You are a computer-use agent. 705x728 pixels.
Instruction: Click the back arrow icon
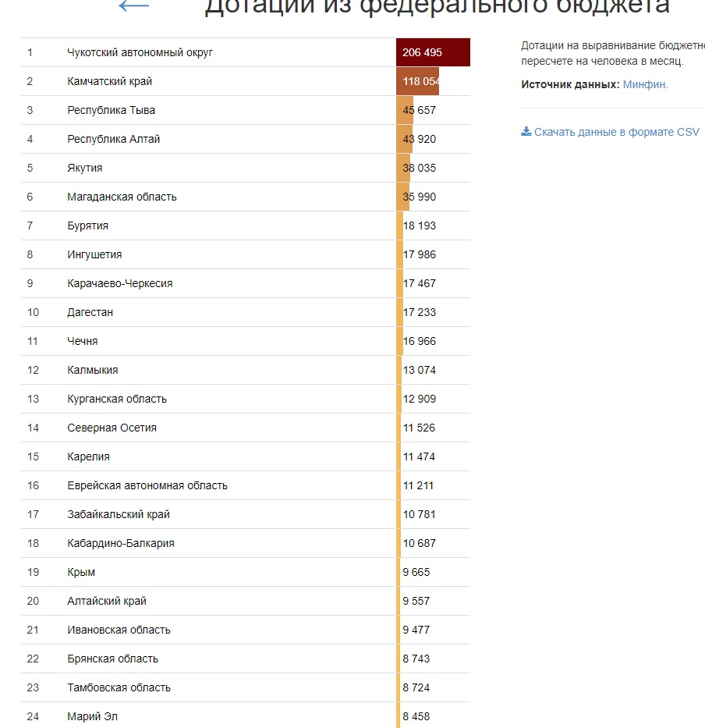(133, 5)
